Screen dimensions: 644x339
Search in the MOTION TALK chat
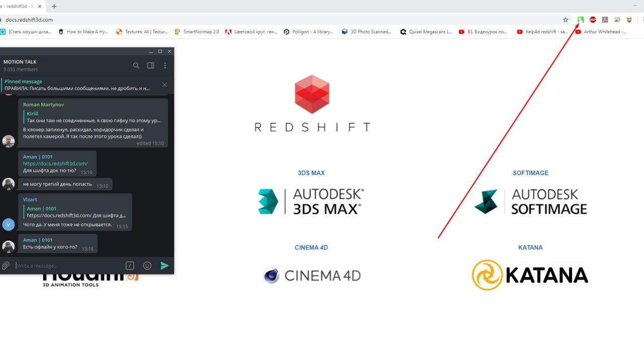click(136, 65)
